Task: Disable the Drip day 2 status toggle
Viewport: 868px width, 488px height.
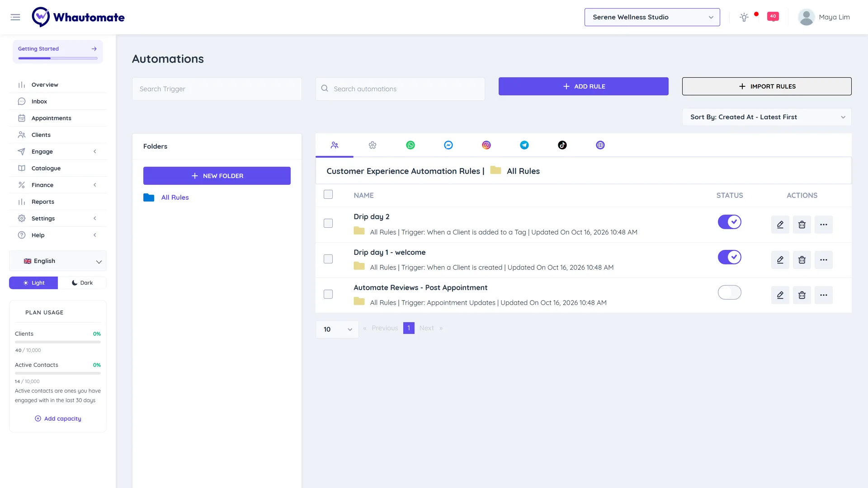Action: 730,222
